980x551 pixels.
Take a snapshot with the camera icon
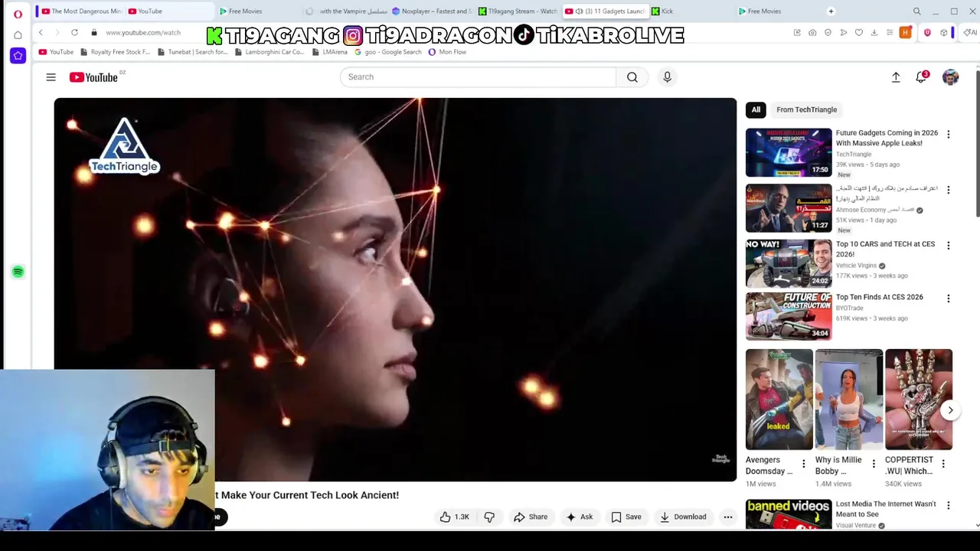point(812,32)
